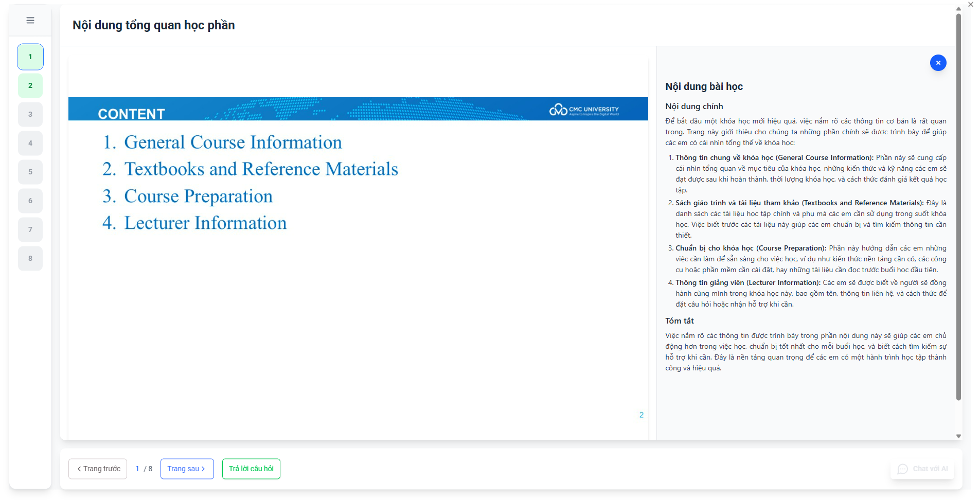Open page 8 in sidebar
Viewport: 980px width, 500px height.
click(30, 259)
